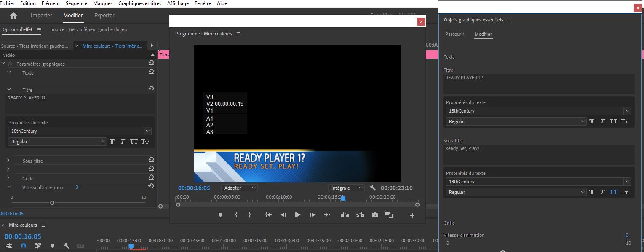The width and height of the screenshot is (644, 252).
Task: Open the button editor plus icon
Action: 412,215
